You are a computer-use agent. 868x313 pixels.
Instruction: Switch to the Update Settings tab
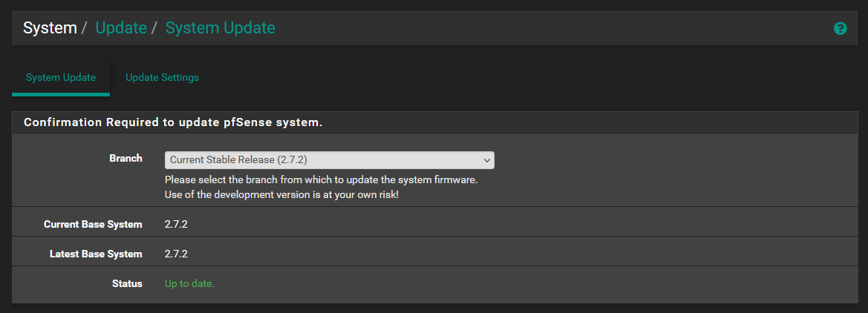162,77
